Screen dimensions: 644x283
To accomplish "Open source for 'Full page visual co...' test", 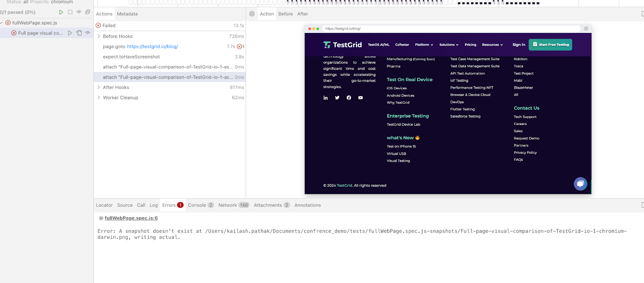I will 79,33.
